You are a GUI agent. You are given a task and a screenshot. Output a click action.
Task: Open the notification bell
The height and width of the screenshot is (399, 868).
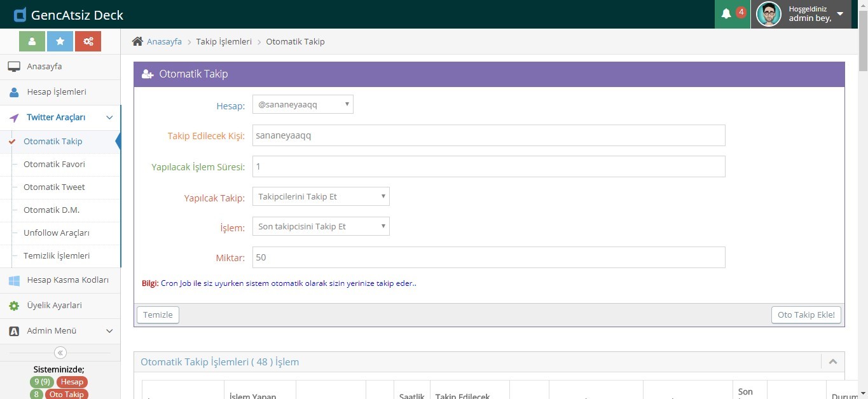(726, 14)
